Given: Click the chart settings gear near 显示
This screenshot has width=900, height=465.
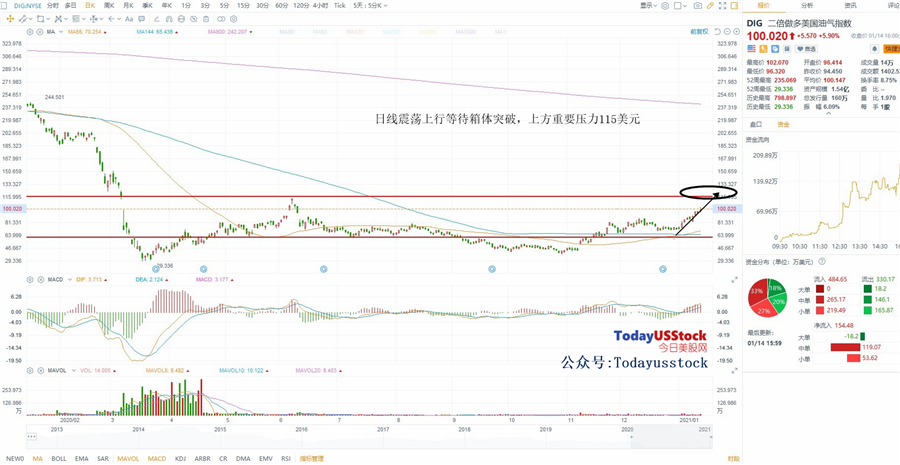Looking at the screenshot, I should click(x=665, y=6).
